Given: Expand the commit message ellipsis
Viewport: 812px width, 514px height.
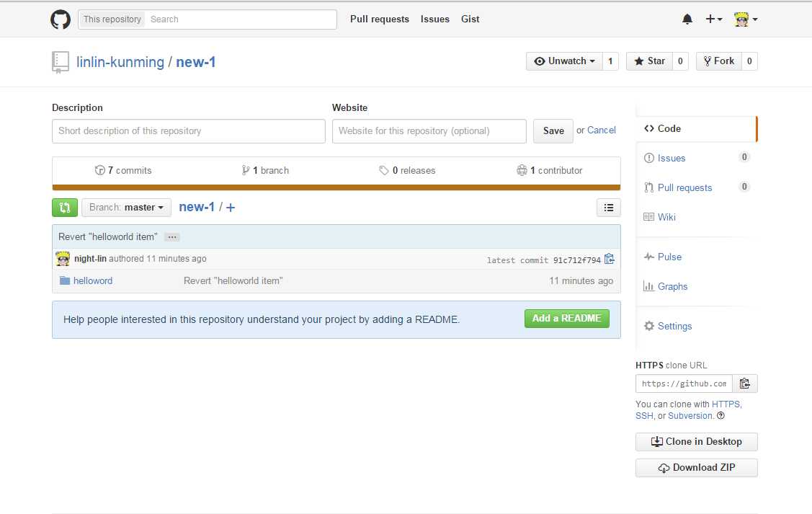Looking at the screenshot, I should coord(172,236).
